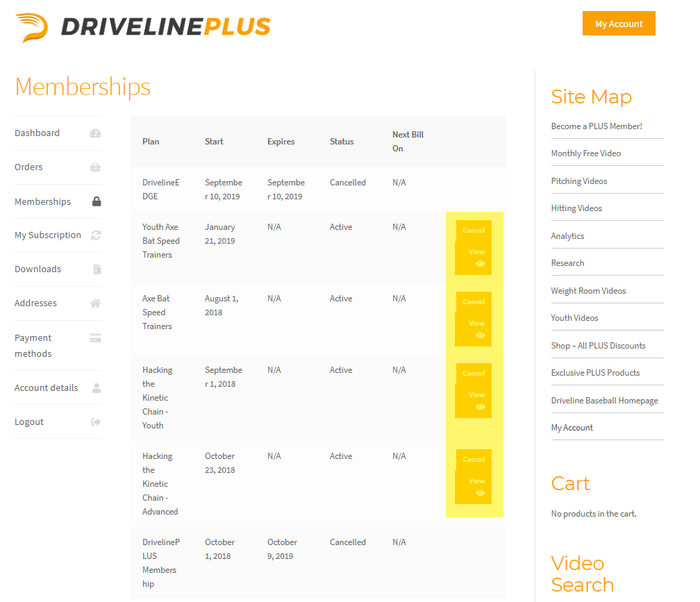Open Shop – All PLUS Discounts link
Viewport: 700px width, 602px height.
tap(598, 346)
